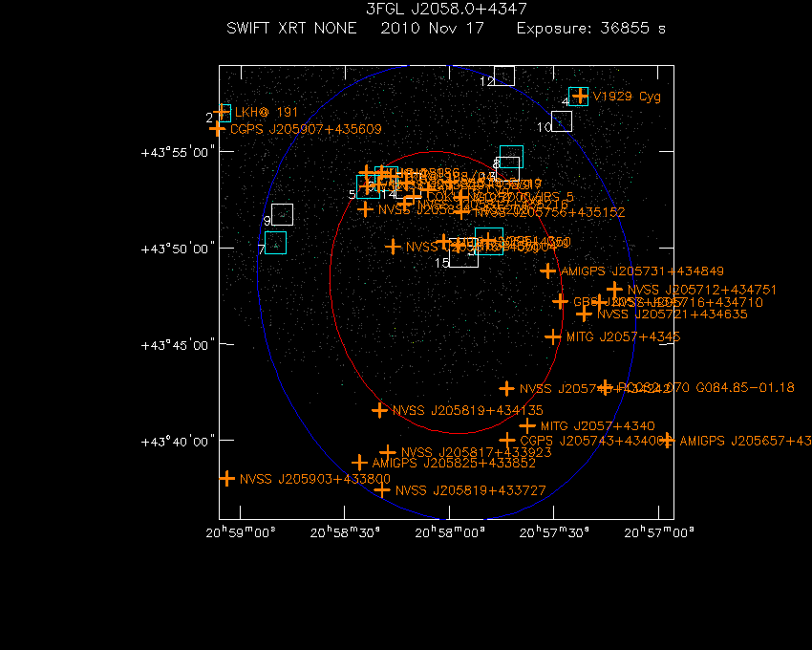Click the NVSS J205903+433800 label

coord(315,479)
